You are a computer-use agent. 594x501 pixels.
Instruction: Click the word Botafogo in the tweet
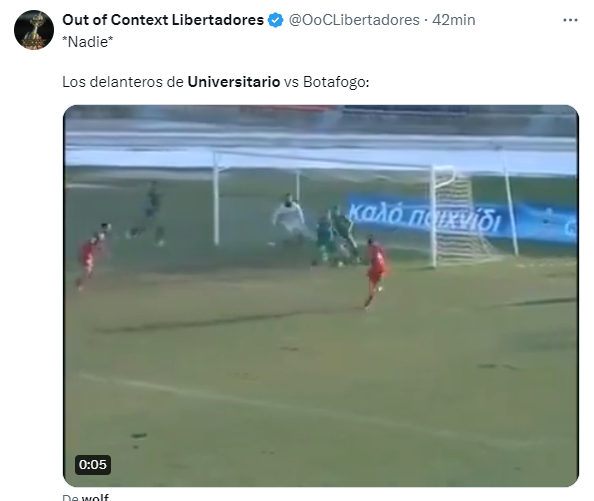[334, 82]
